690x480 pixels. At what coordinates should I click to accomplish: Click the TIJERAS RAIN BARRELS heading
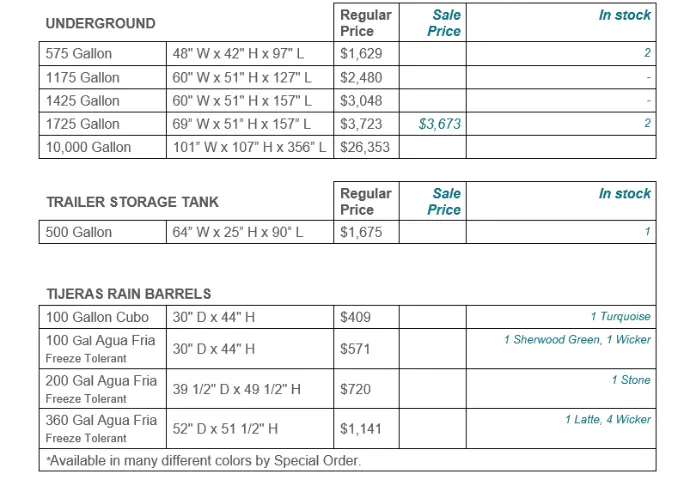(x=128, y=293)
